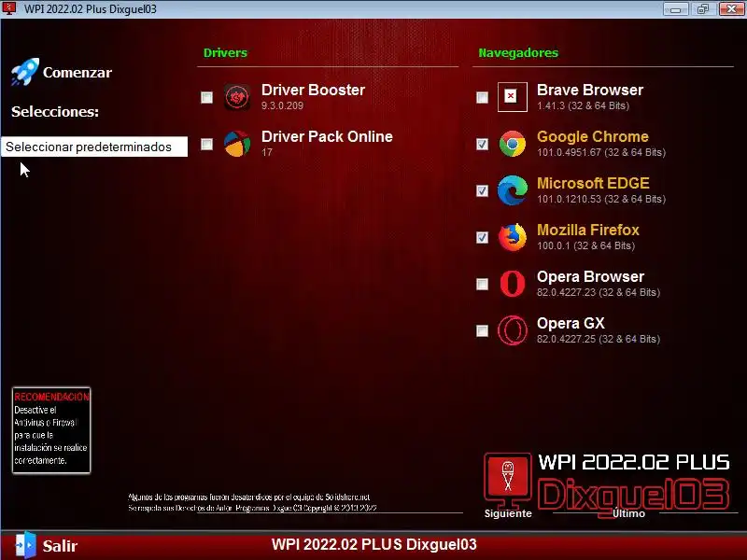
Task: Check the Brave Browser checkbox
Action: [x=482, y=97]
